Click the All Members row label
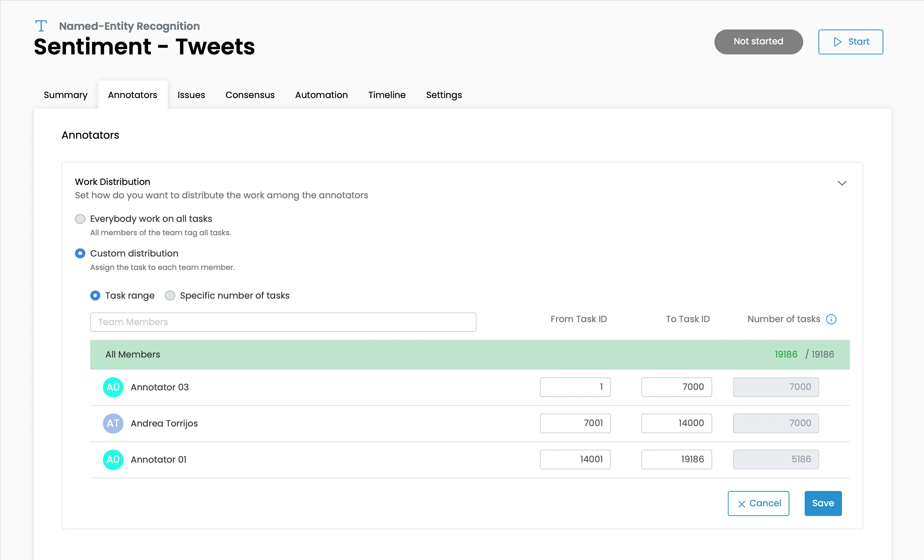Image resolution: width=924 pixels, height=560 pixels. (x=133, y=354)
